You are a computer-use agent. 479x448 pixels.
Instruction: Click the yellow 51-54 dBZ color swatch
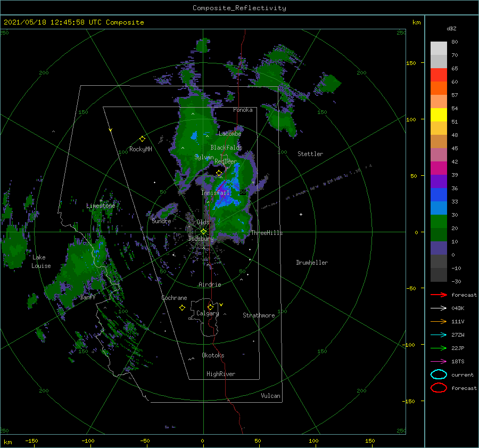(x=439, y=115)
